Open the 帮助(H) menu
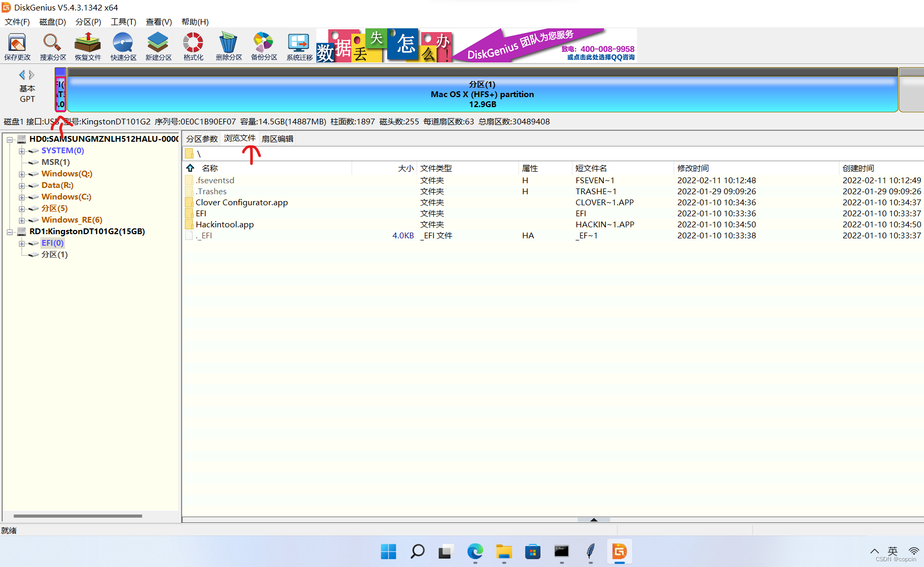Image resolution: width=924 pixels, height=567 pixels. [x=195, y=22]
